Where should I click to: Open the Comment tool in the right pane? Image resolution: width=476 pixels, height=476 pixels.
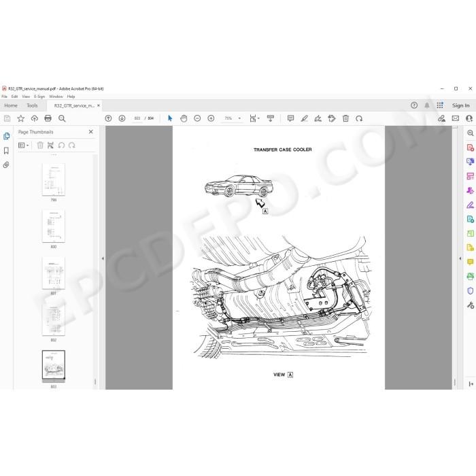pos(471,262)
